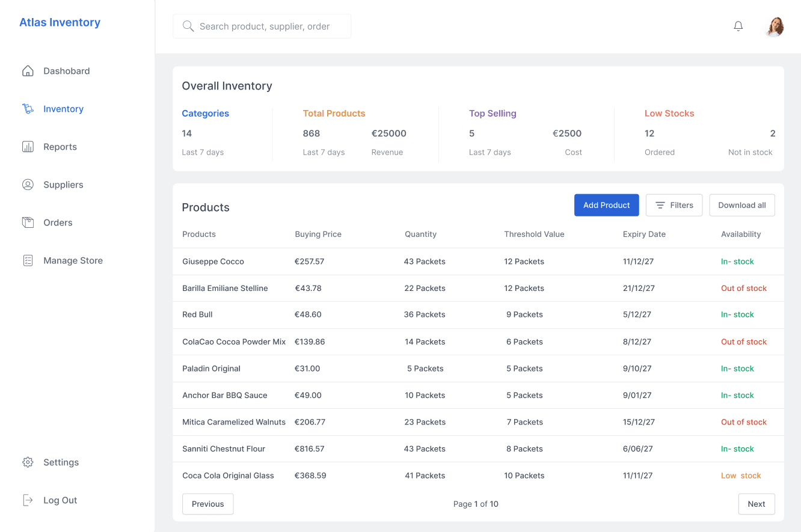Image resolution: width=801 pixels, height=532 pixels.
Task: Click the Dashboard home icon
Action: click(x=28, y=71)
